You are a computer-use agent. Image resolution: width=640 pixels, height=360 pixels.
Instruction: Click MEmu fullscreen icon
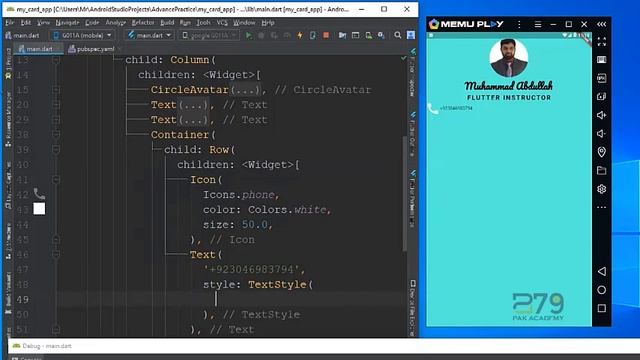tap(602, 42)
